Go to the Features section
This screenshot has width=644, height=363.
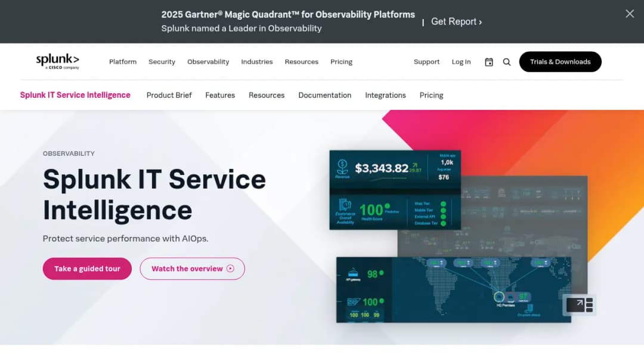pos(220,95)
